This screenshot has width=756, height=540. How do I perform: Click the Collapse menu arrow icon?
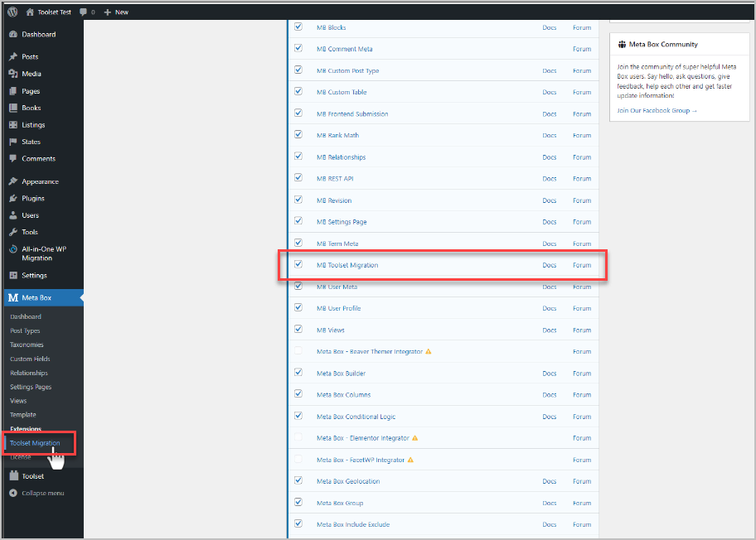(13, 493)
